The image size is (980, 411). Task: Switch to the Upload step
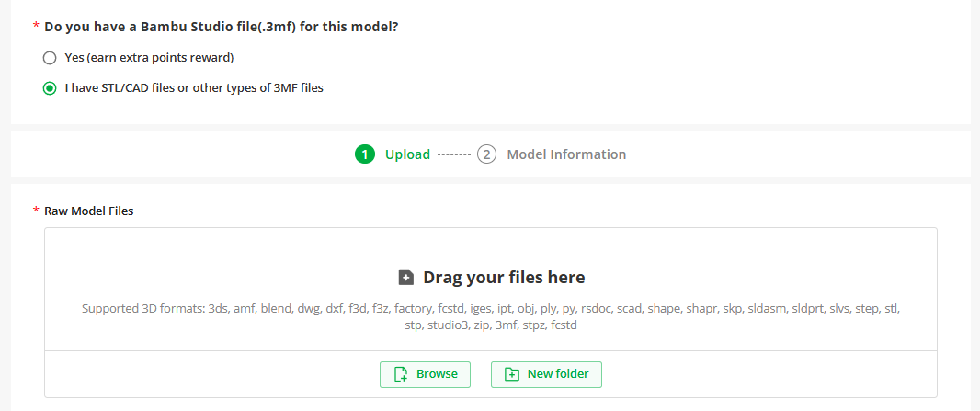(x=407, y=154)
